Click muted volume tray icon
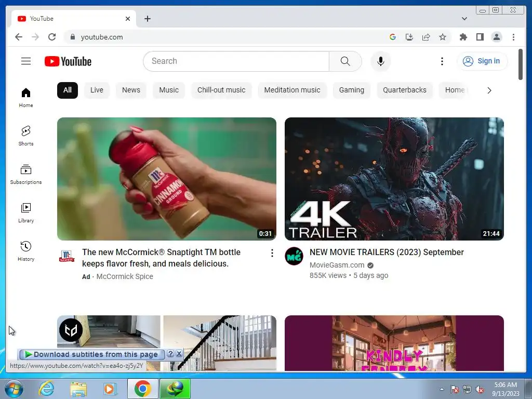This screenshot has height=399, width=532. (x=480, y=390)
